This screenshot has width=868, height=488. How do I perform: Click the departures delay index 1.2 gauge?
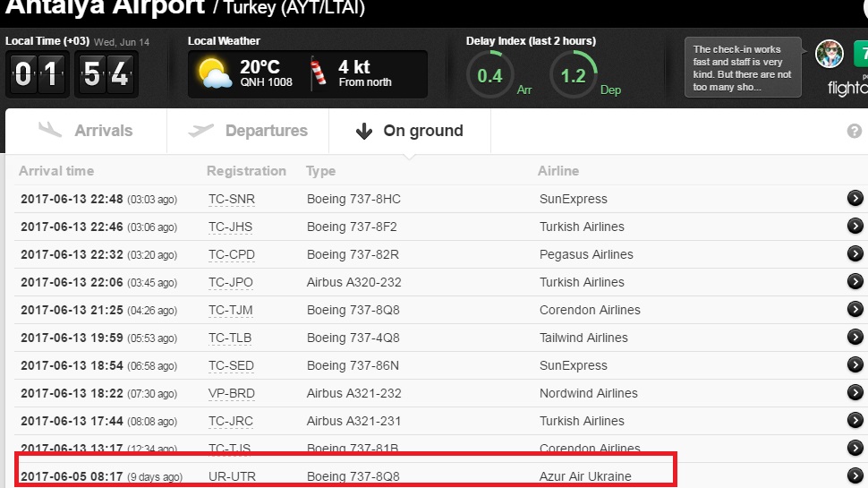point(573,75)
